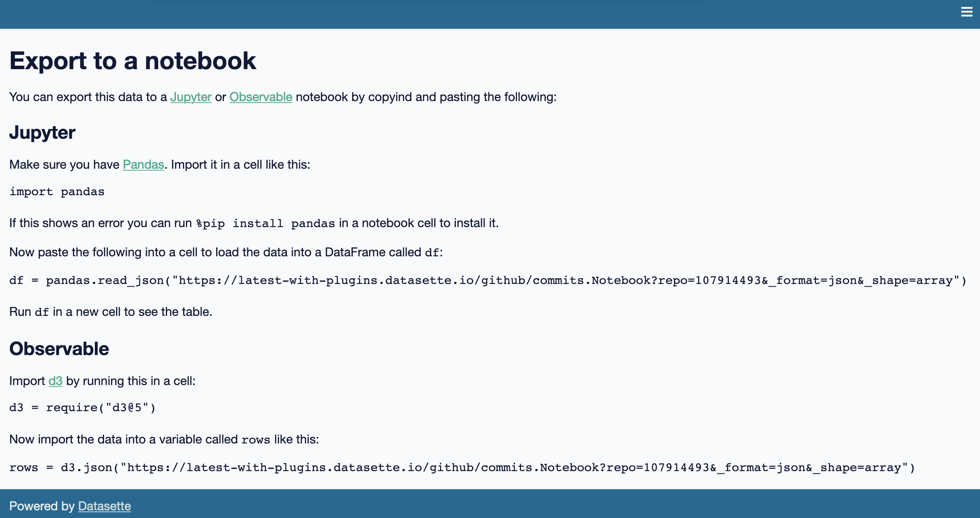The width and height of the screenshot is (980, 518).
Task: Click the Datasette powered-by link
Action: pos(104,506)
